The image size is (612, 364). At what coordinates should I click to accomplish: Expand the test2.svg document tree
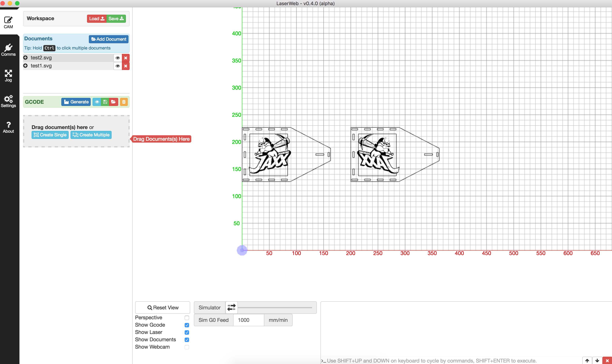tap(25, 58)
